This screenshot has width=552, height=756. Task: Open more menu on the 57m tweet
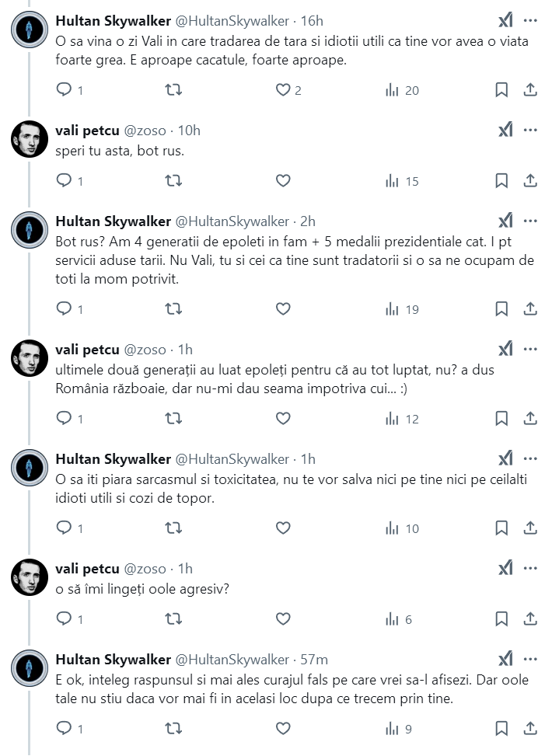(530, 660)
